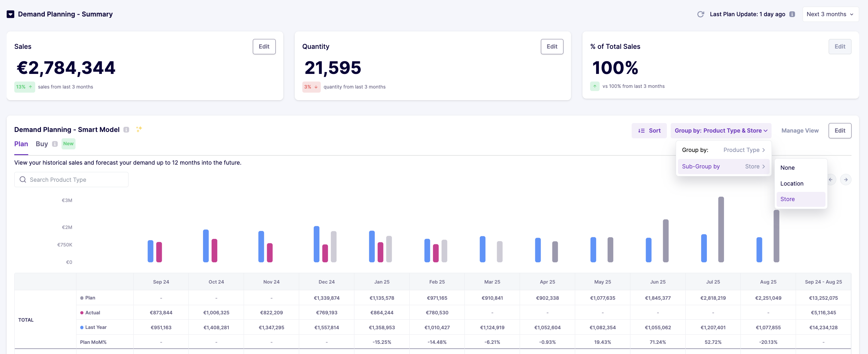868x354 pixels.
Task: Click the refresh plan icon
Action: 700,14
